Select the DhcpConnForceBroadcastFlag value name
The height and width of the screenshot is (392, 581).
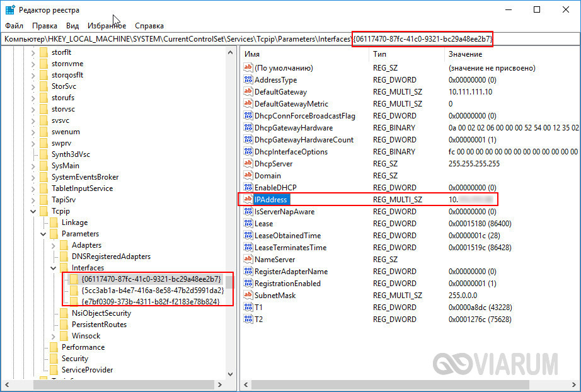click(304, 115)
